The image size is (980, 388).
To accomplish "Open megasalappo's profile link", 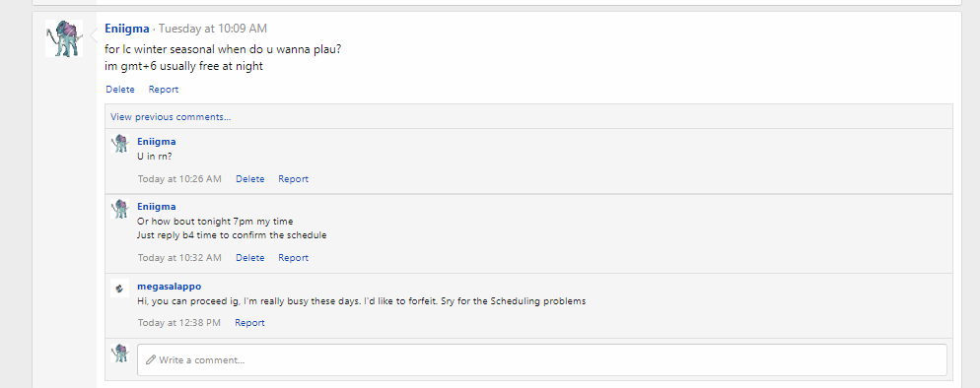I will tap(170, 287).
